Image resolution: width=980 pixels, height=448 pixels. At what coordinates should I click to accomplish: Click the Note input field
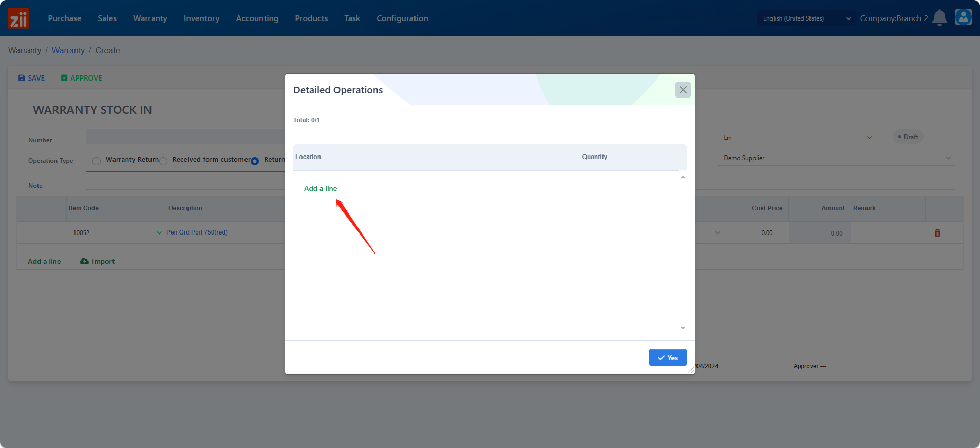tap(185, 183)
